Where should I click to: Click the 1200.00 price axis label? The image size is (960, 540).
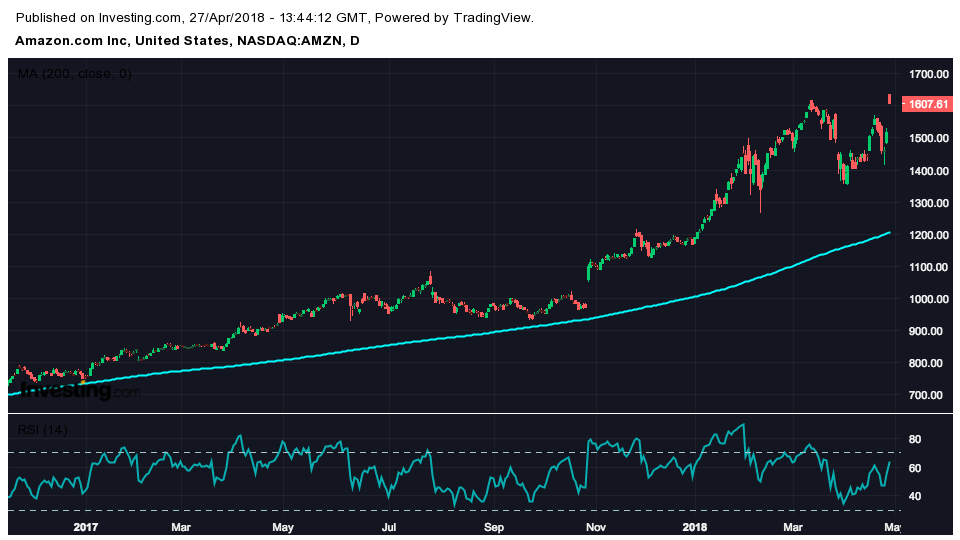928,235
